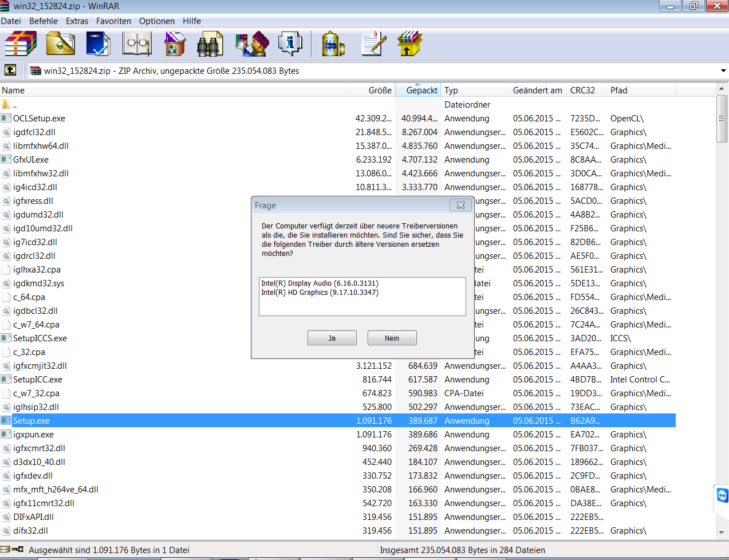Screen dimensions: 729x560
Task: Select the libmfxhw32.dll file row
Action: pyautogui.click(x=338, y=173)
